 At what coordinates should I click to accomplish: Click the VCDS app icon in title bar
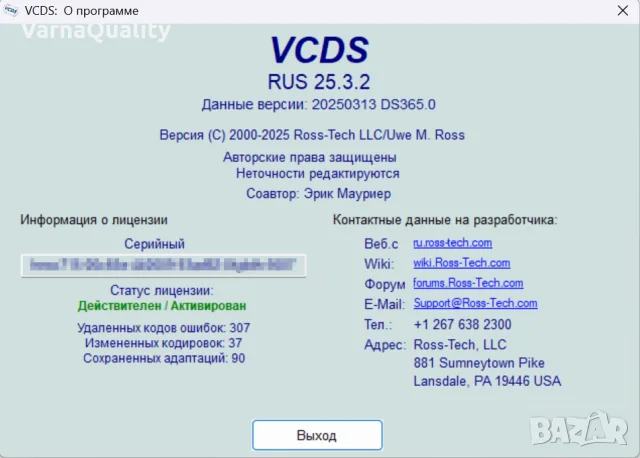pyautogui.click(x=11, y=11)
